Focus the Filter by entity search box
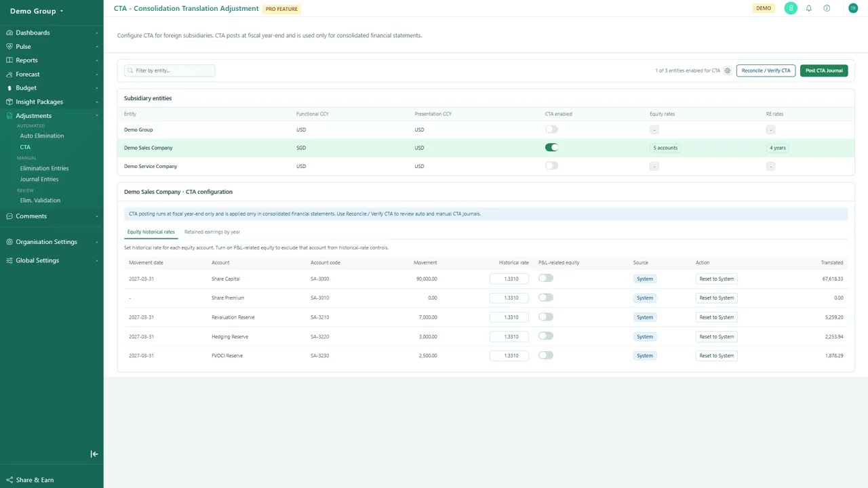 pos(170,70)
